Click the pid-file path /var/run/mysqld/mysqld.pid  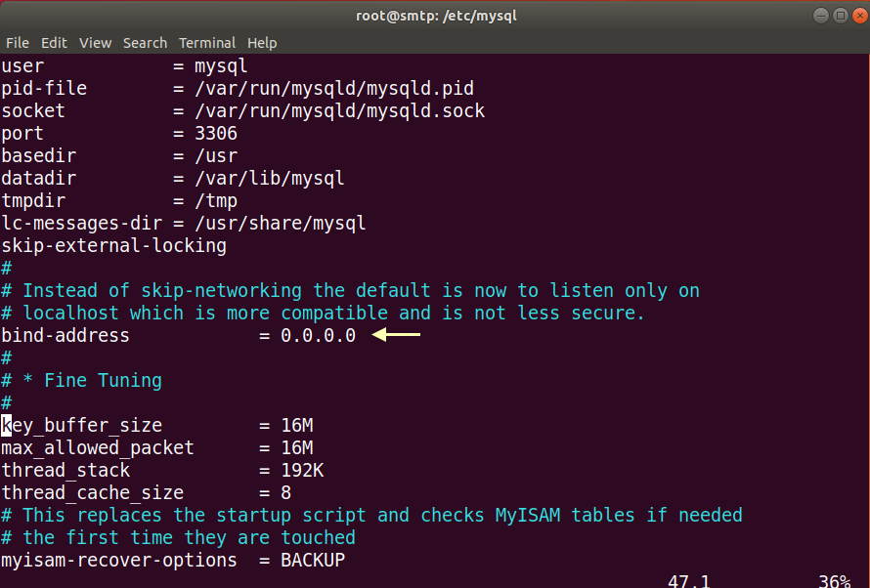pyautogui.click(x=334, y=88)
